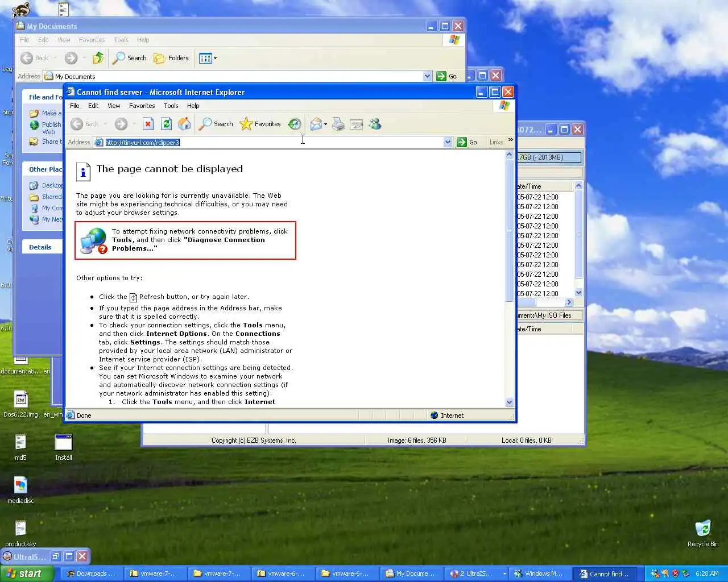Viewport: 728px width, 582px height.
Task: Open the Internet Explorer address bar dropdown
Action: (448, 142)
